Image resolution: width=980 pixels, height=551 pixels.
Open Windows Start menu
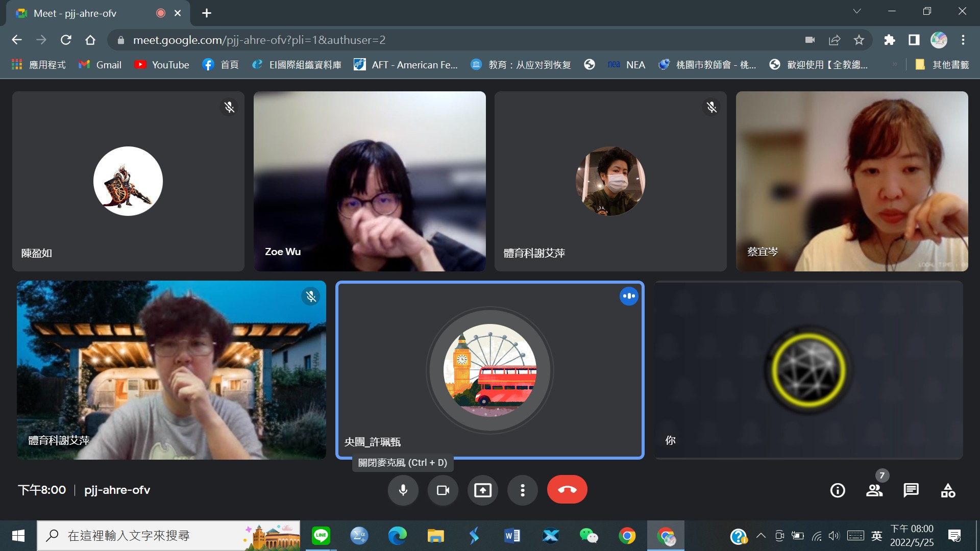tap(18, 536)
